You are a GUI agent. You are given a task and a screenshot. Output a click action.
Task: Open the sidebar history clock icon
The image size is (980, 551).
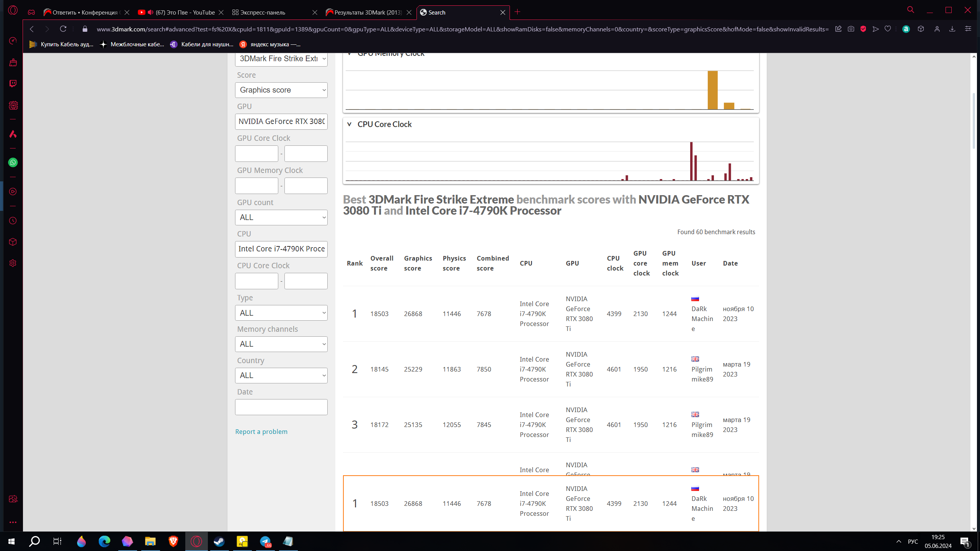point(13,221)
